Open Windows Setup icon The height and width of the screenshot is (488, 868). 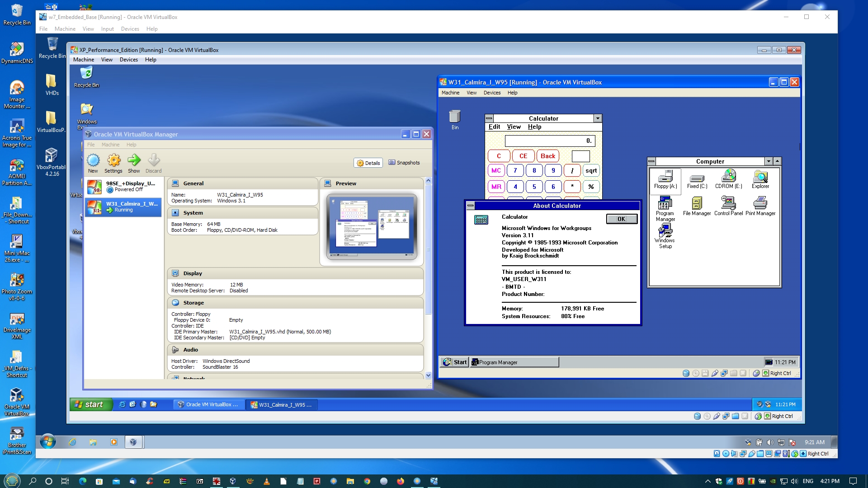point(665,236)
